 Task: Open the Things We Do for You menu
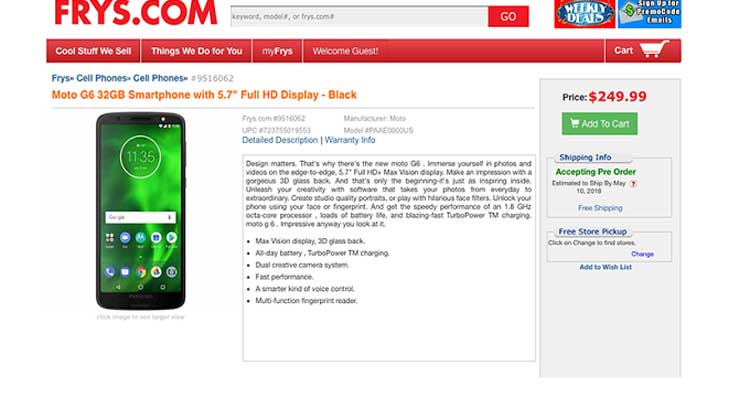(197, 51)
